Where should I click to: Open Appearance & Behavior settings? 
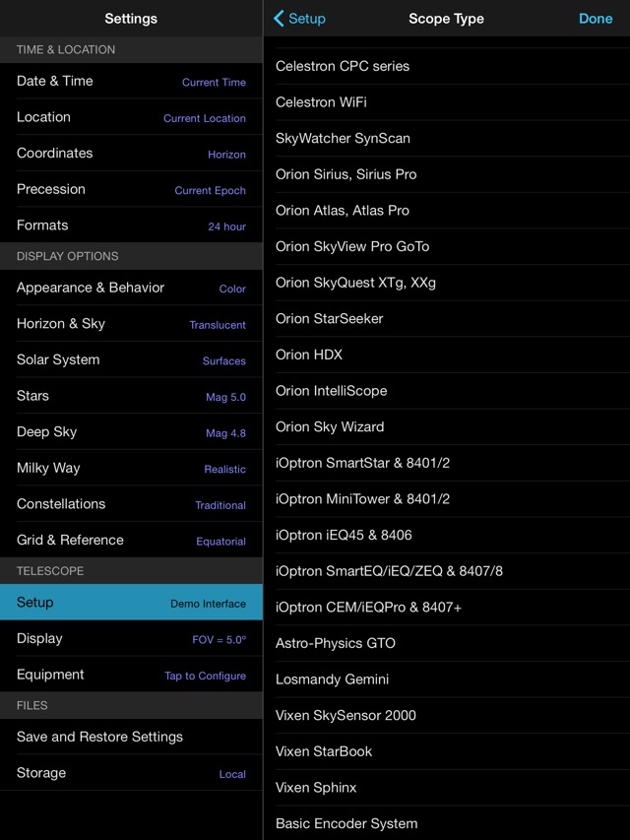pos(131,288)
